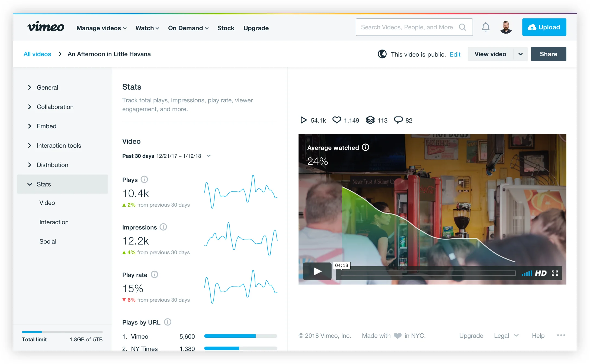Open the footer more options dots
The height and width of the screenshot is (364, 590).
tap(561, 335)
